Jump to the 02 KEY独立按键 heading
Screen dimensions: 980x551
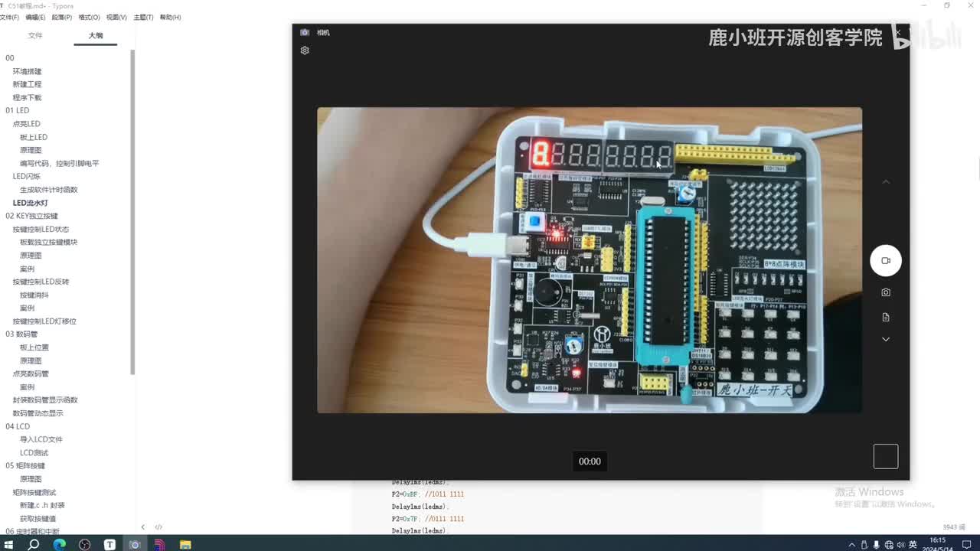(x=31, y=216)
